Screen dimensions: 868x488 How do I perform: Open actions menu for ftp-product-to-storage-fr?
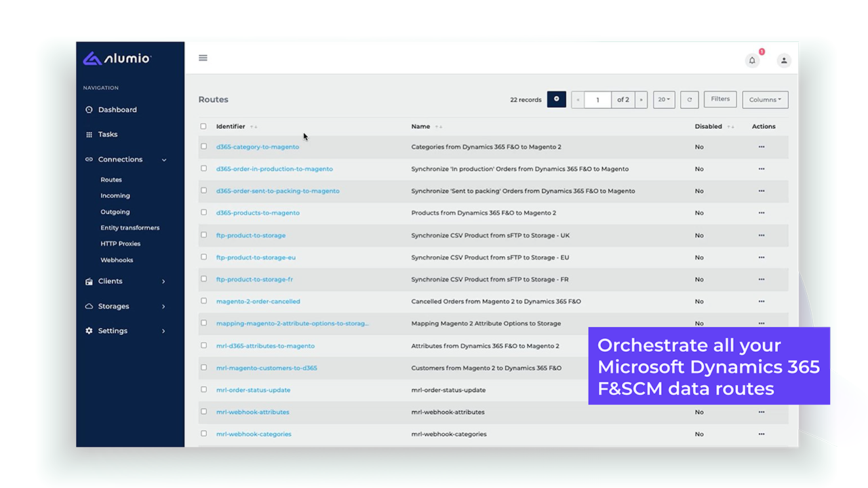point(762,279)
